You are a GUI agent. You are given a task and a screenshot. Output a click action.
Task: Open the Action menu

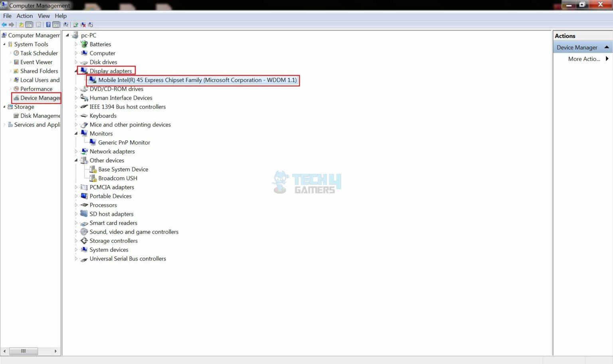point(25,16)
